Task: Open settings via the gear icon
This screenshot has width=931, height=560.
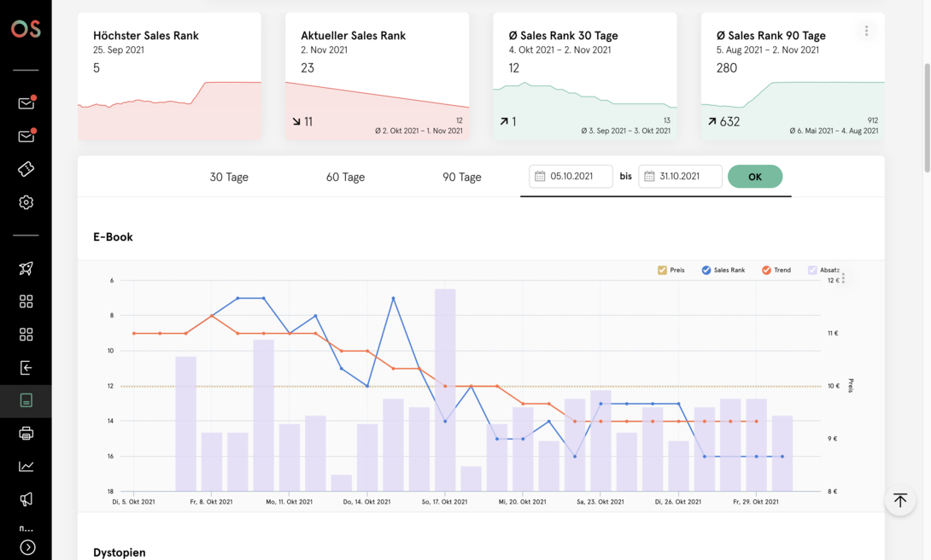Action: [26, 202]
